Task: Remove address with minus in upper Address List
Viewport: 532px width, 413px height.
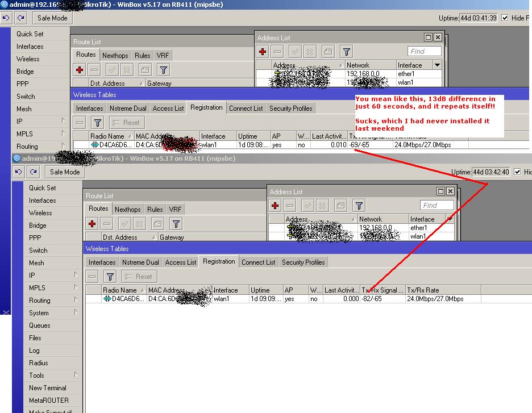Action: click(x=277, y=52)
